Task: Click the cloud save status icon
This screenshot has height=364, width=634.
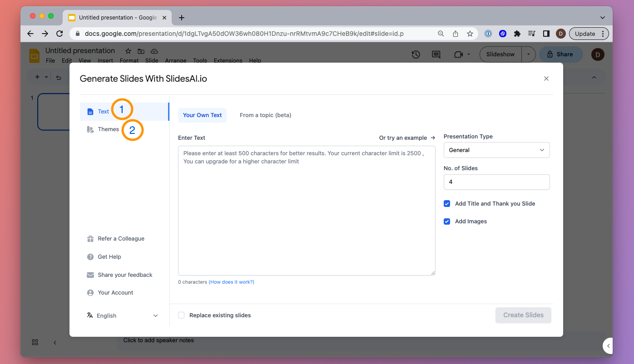Action: pyautogui.click(x=154, y=51)
